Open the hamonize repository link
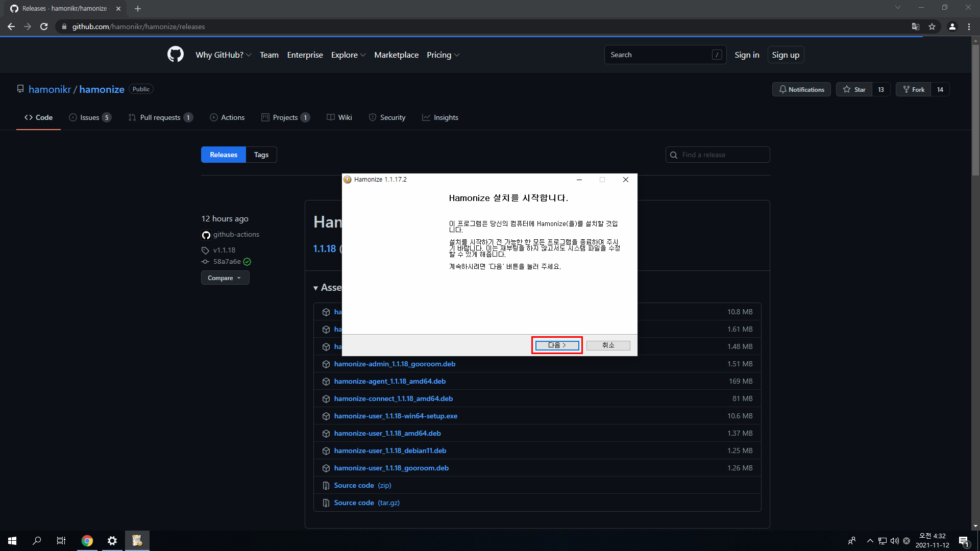 102,89
